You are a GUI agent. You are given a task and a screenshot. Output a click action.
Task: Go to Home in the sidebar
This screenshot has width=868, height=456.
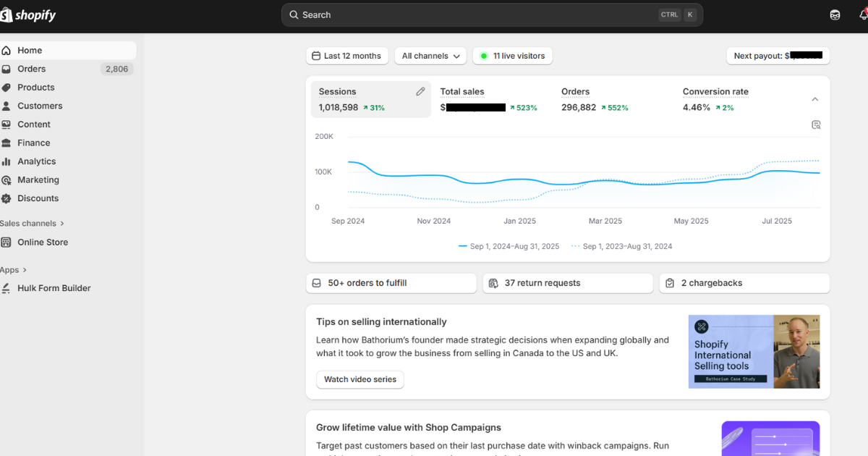[x=68, y=51]
